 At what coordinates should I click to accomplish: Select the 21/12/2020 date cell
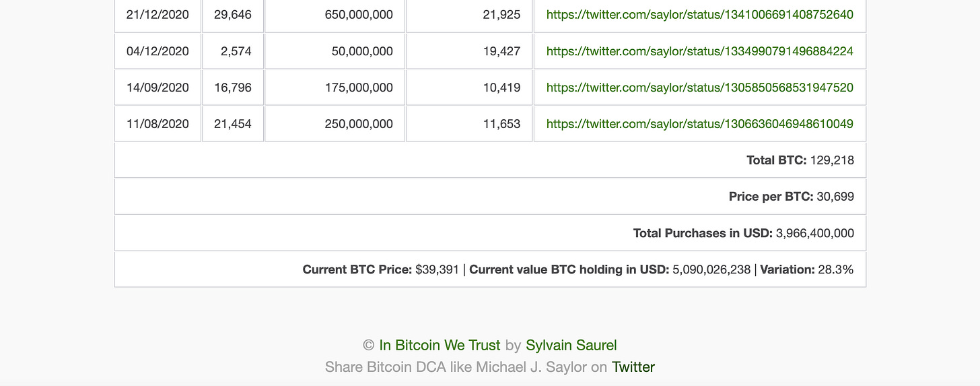click(158, 14)
